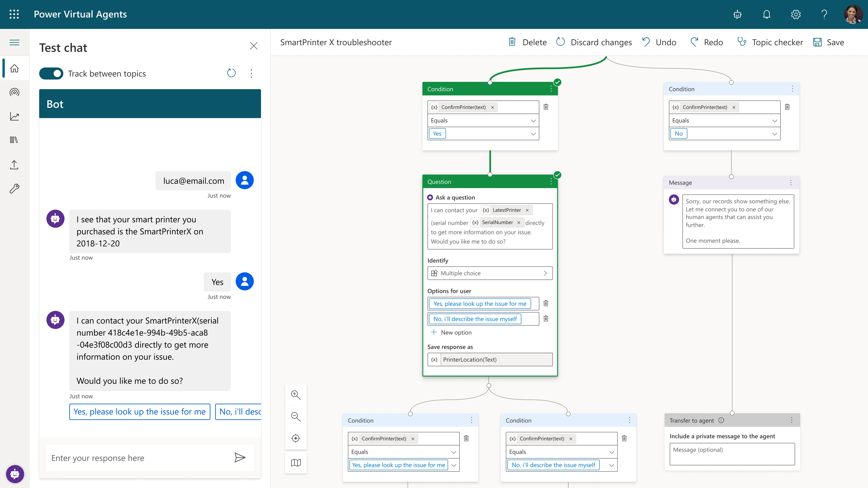
Task: Open the Question node options menu
Action: coord(551,181)
